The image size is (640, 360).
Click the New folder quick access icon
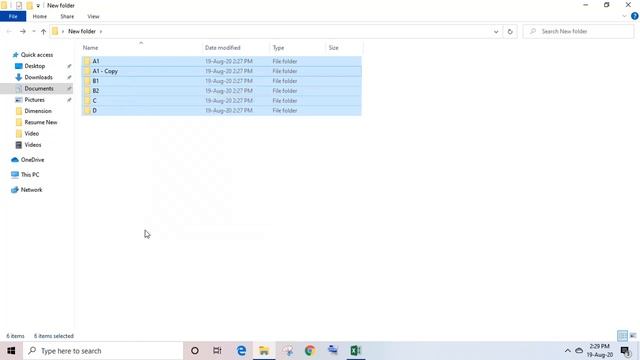click(29, 5)
